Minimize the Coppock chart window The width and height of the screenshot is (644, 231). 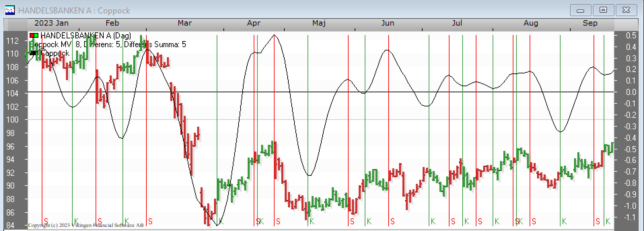coord(580,10)
